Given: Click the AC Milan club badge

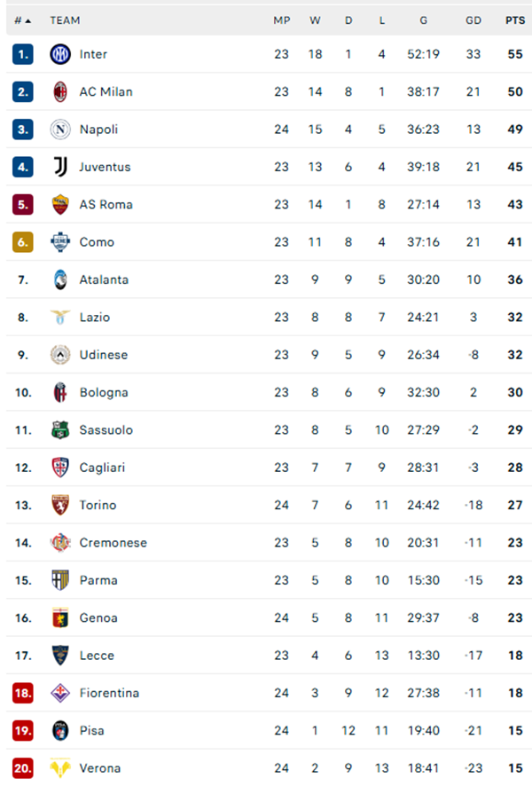Looking at the screenshot, I should coord(58,91).
